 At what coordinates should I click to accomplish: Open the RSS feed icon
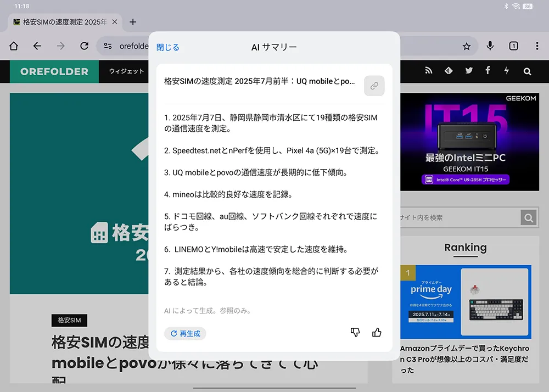point(429,71)
